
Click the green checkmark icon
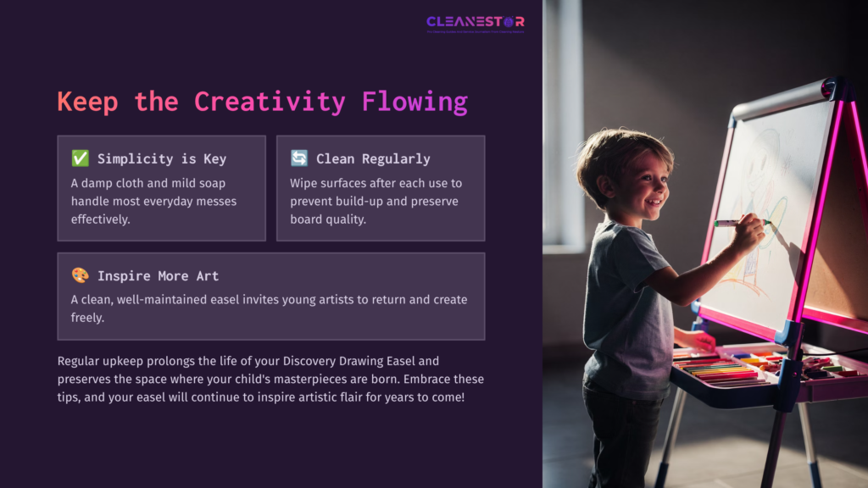pyautogui.click(x=81, y=158)
